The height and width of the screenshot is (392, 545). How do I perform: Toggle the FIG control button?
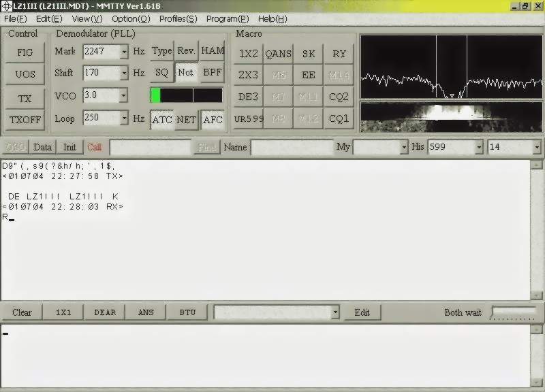coord(25,52)
